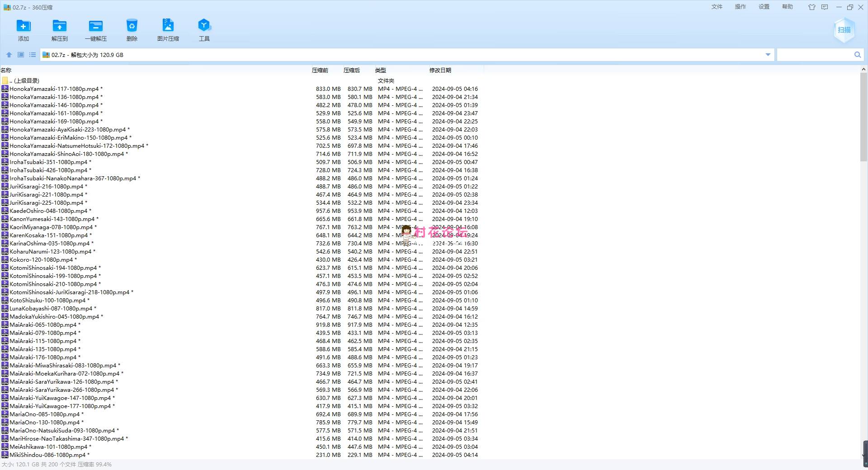The width and height of the screenshot is (868, 470).
Task: Click the search magnifier icon
Action: 858,55
